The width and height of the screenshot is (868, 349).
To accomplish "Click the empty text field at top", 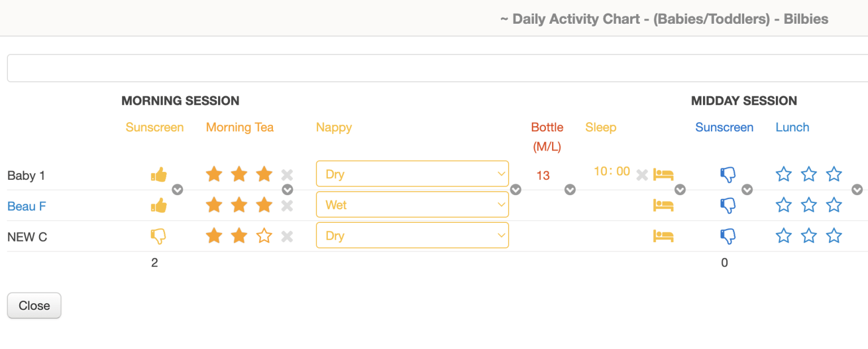I will point(435,68).
